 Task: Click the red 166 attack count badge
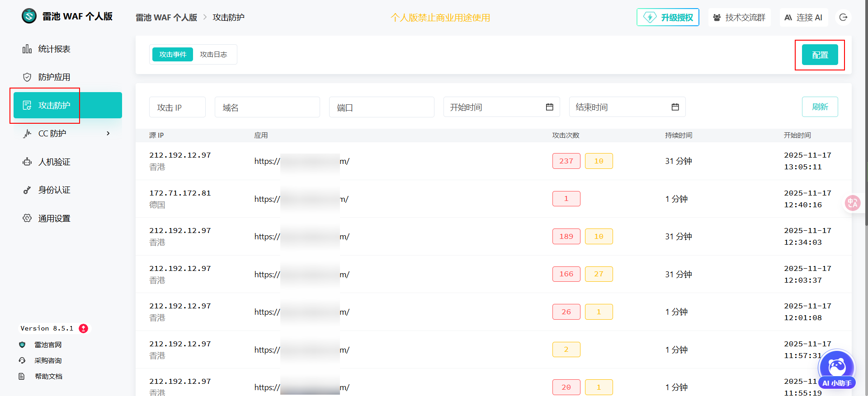pyautogui.click(x=566, y=274)
